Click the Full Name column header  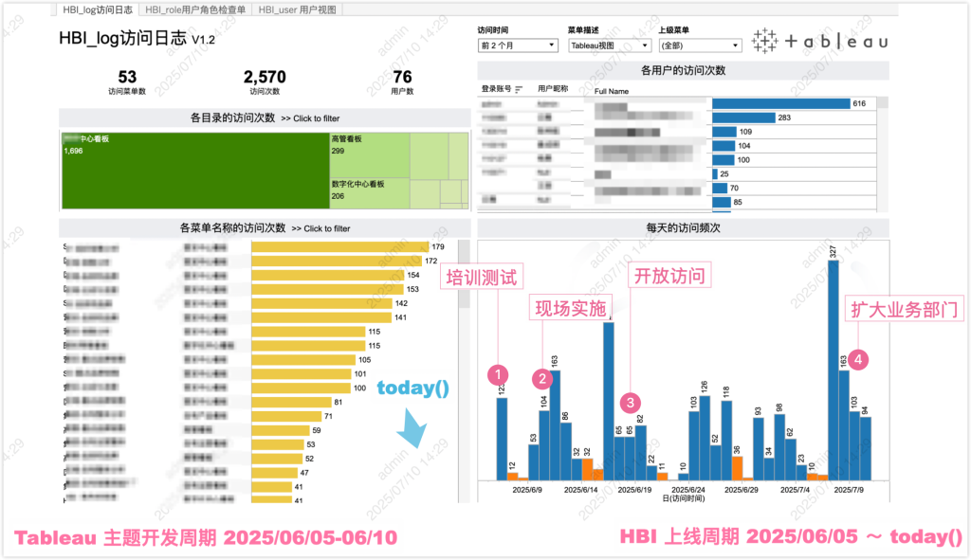612,91
